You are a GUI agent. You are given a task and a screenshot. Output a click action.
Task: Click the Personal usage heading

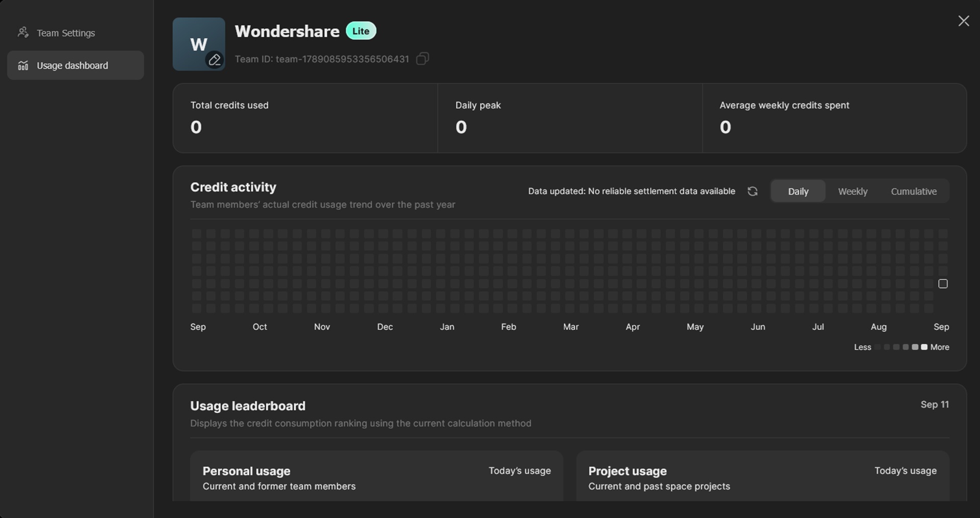(x=246, y=471)
